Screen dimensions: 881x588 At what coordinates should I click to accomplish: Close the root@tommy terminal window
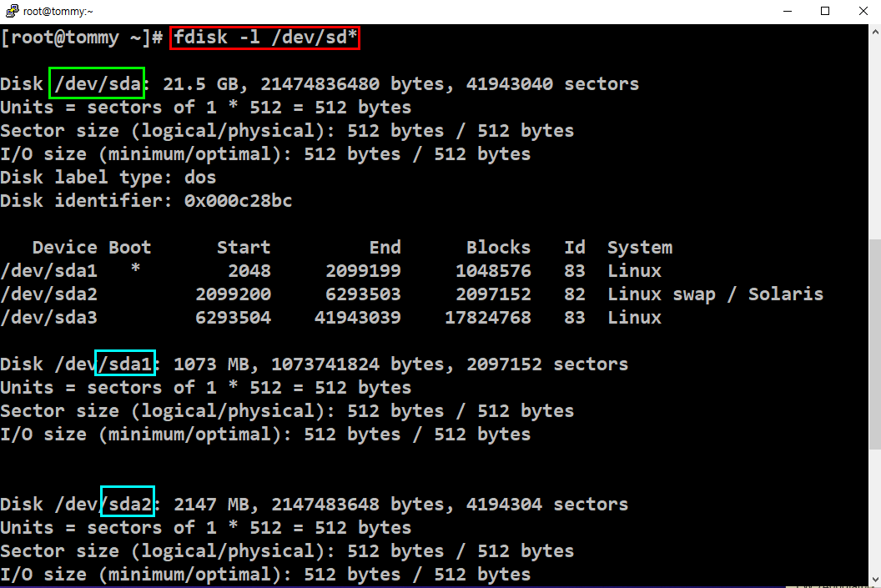point(863,11)
